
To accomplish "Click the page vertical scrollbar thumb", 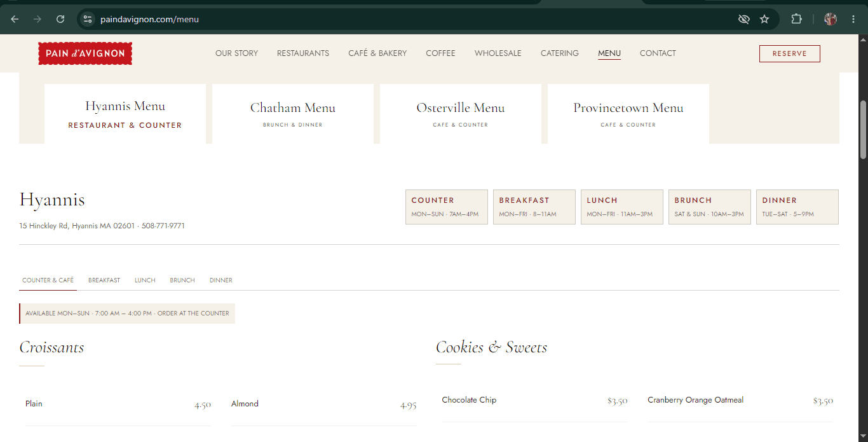I will 863,130.
